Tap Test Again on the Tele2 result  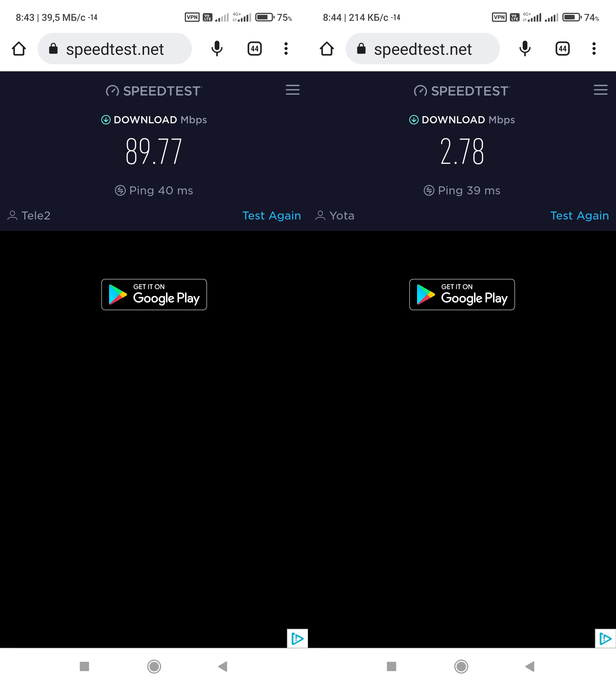[271, 215]
